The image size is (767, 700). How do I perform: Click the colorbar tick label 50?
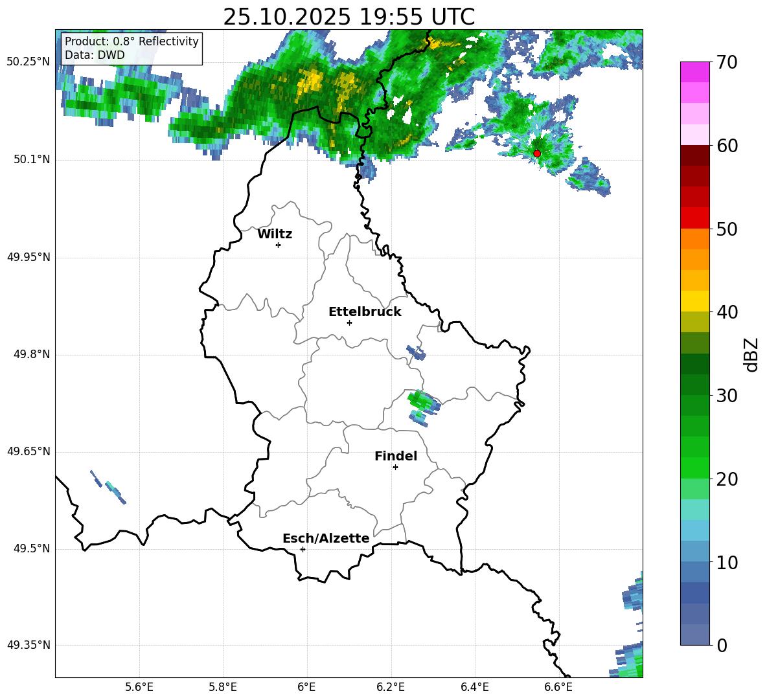pos(727,229)
